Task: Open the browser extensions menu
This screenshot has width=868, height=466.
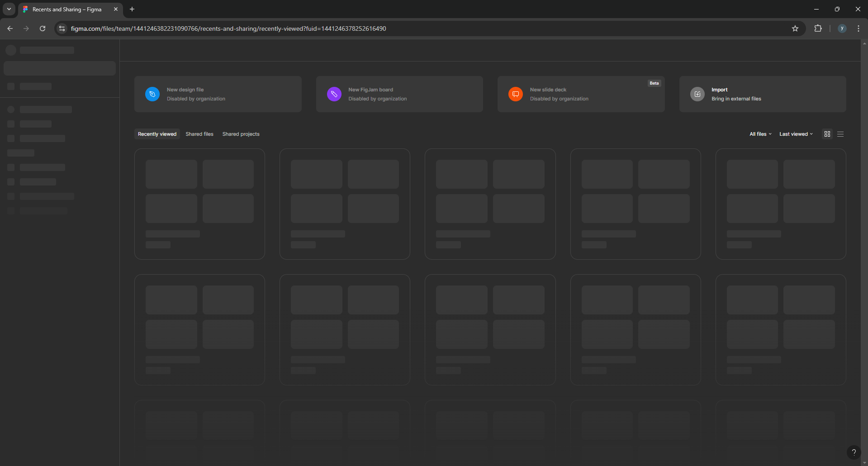Action: 818,29
